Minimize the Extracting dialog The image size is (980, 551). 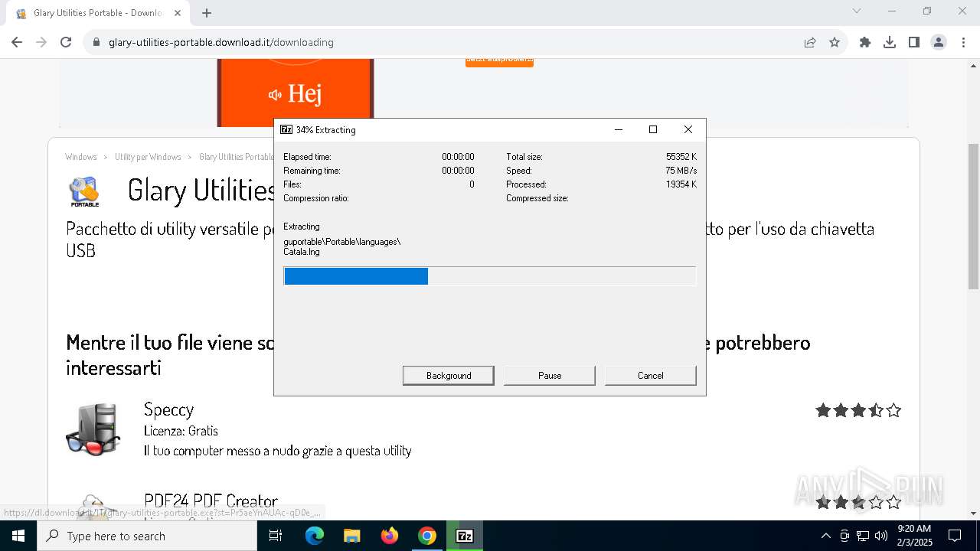coord(619,129)
